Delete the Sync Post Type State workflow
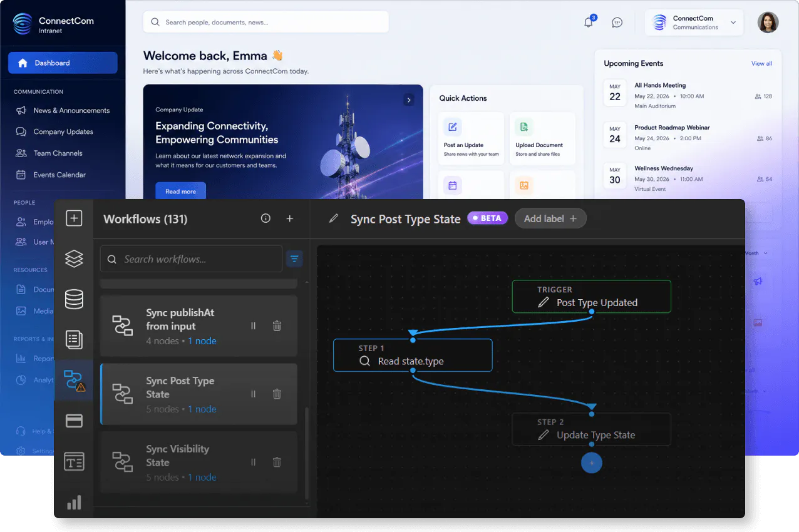This screenshot has width=799, height=532. 277,394
